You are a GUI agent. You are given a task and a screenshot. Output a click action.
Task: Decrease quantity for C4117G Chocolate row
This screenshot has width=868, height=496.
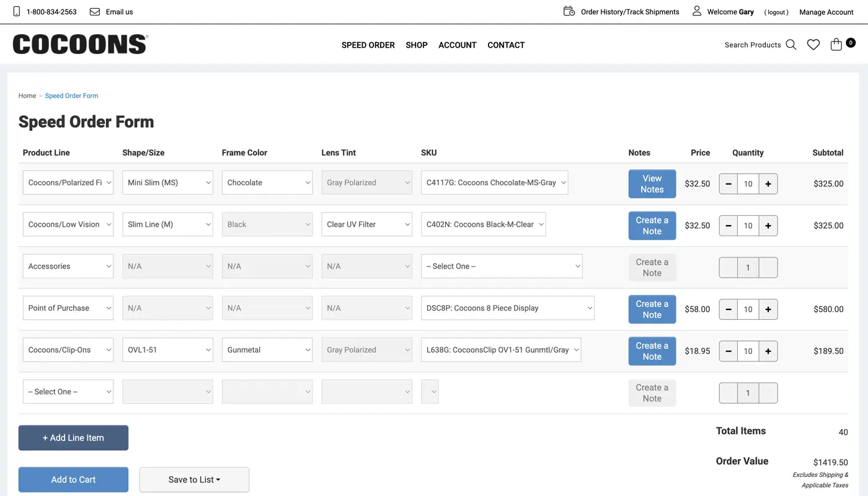[728, 184]
